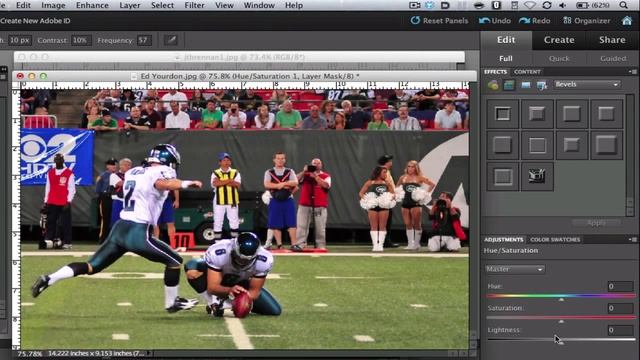Viewport: 640px width, 360px height.
Task: Show All effects icon in Effects panel
Action: 542,85
